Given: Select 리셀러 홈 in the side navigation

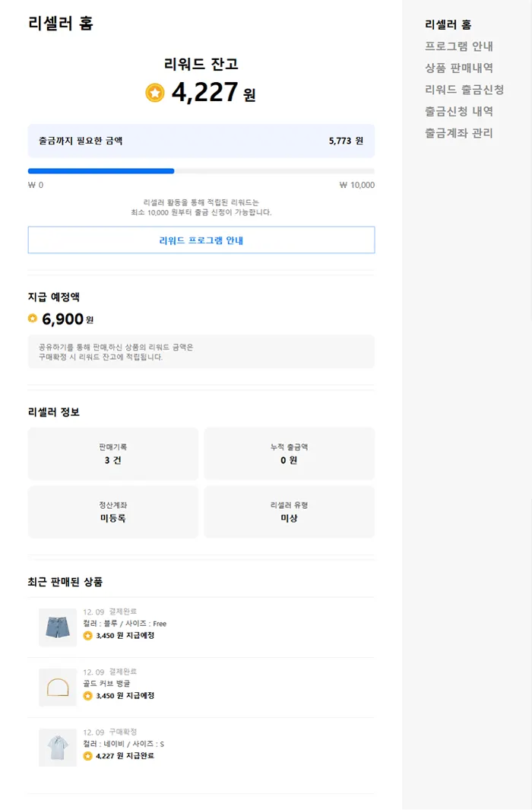Looking at the screenshot, I should tap(448, 24).
